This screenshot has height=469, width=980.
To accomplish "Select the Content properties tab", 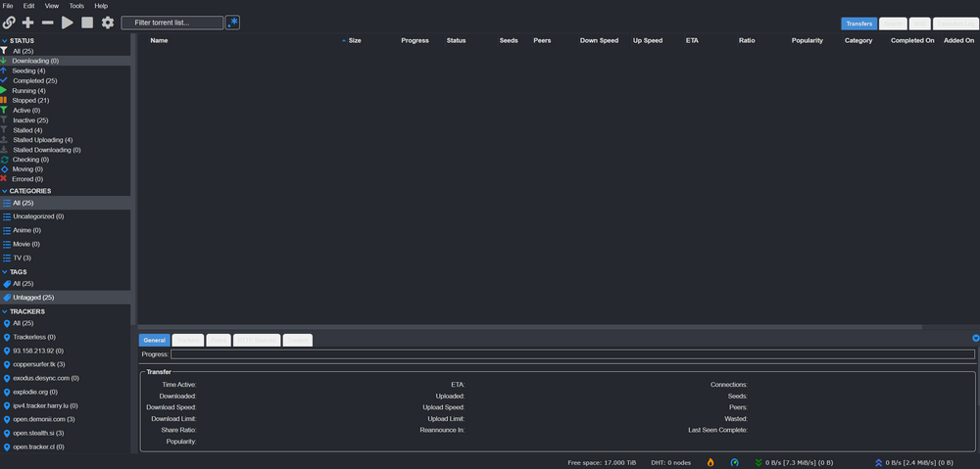I will tap(298, 341).
